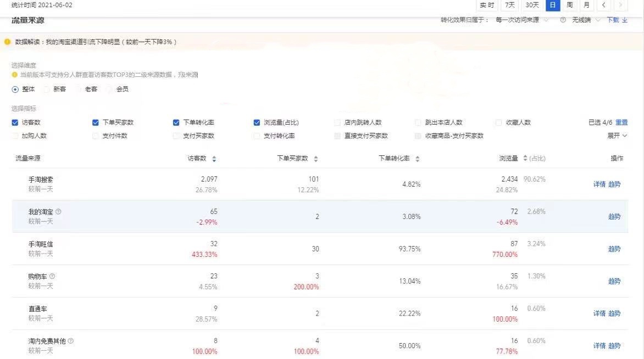The image size is (644, 359).
Task: Select the 周 week tab
Action: point(570,5)
